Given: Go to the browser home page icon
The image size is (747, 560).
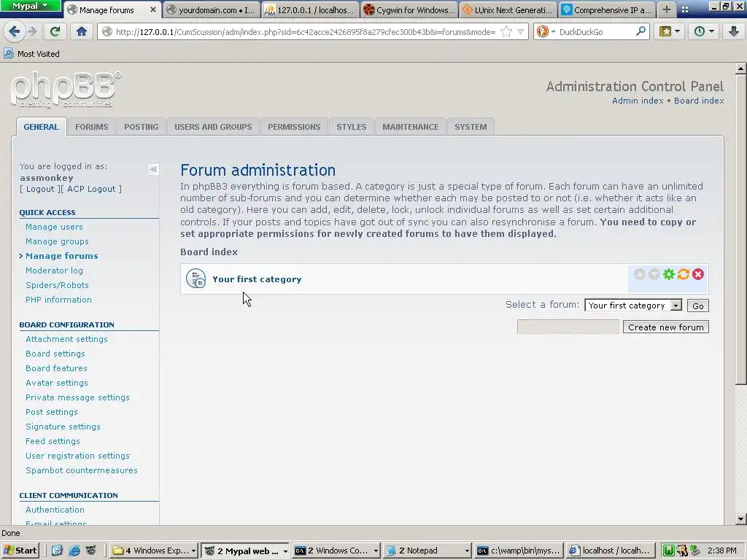Looking at the screenshot, I should [x=82, y=31].
